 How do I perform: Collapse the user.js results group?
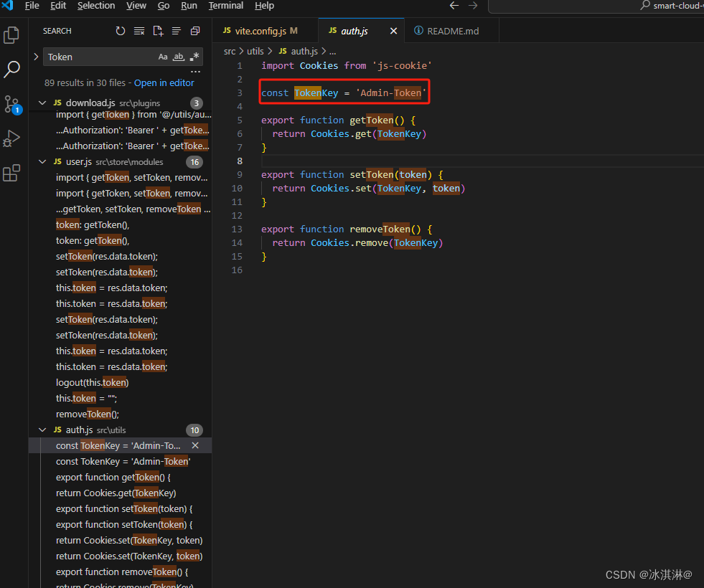[42, 162]
